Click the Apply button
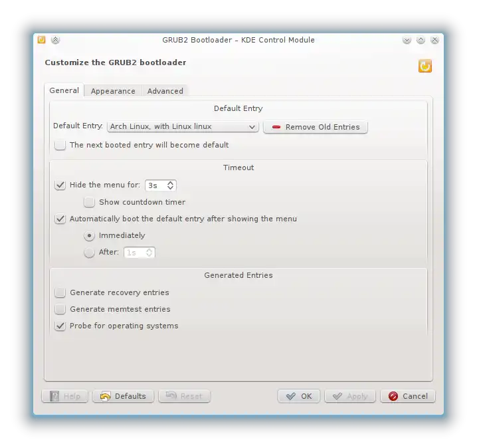The width and height of the screenshot is (477, 448). point(350,396)
